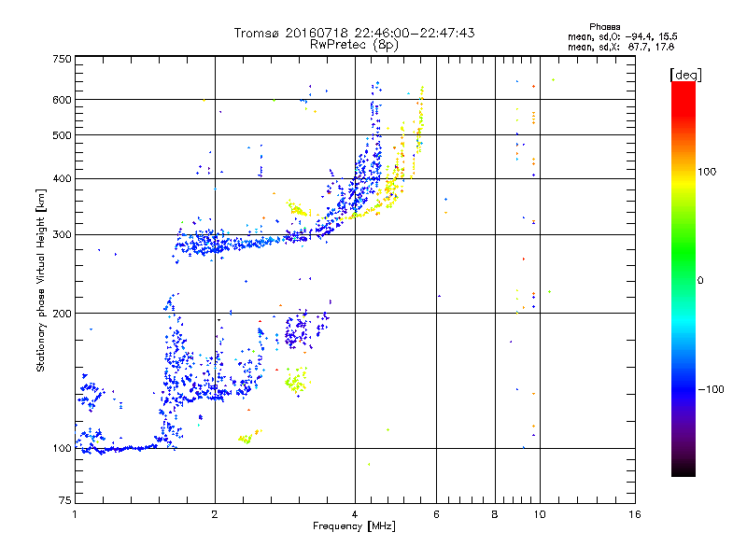Click the 4 tick label on frequency axis

pyautogui.click(x=355, y=514)
